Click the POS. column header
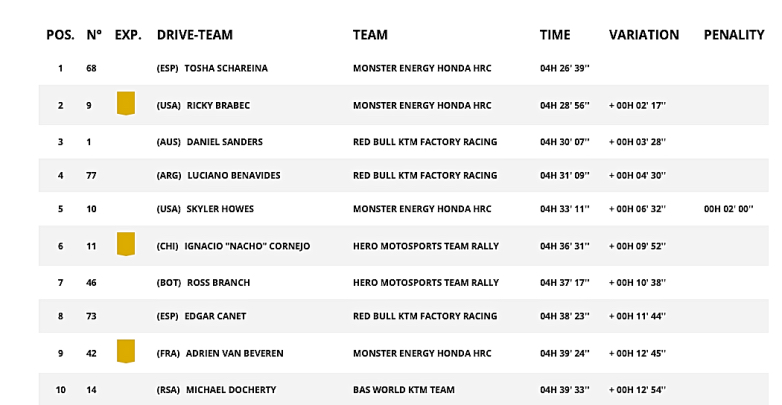Viewport: 782px width, 405px height. tap(60, 35)
